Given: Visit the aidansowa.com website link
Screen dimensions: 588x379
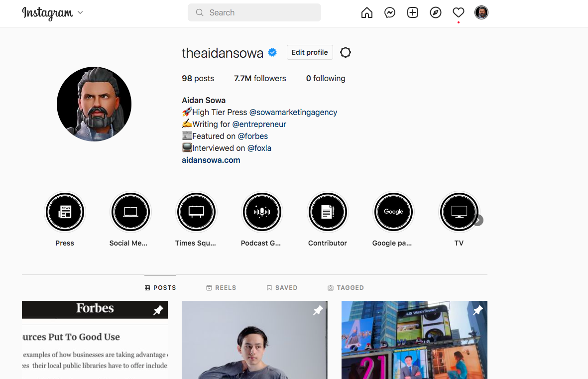Looking at the screenshot, I should click(211, 160).
